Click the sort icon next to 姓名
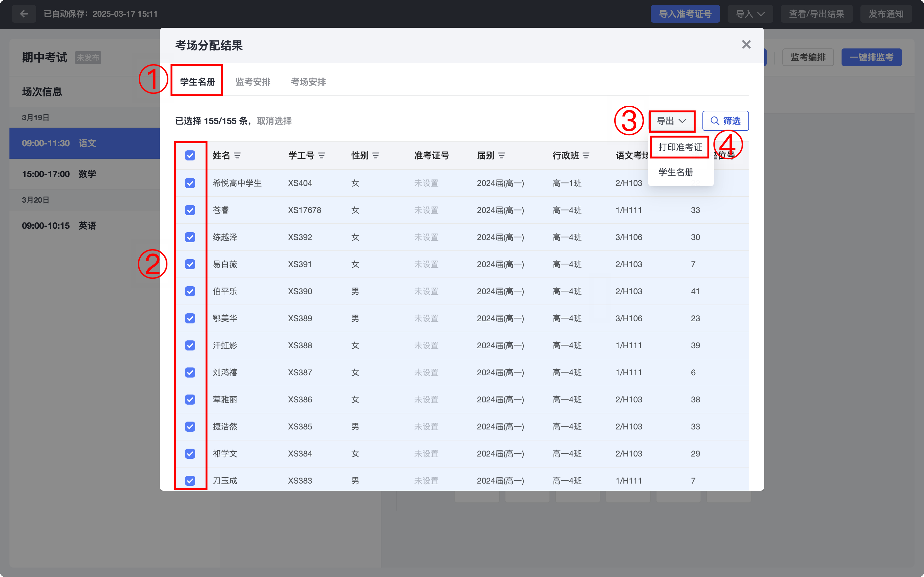The height and width of the screenshot is (577, 924). coord(237,156)
